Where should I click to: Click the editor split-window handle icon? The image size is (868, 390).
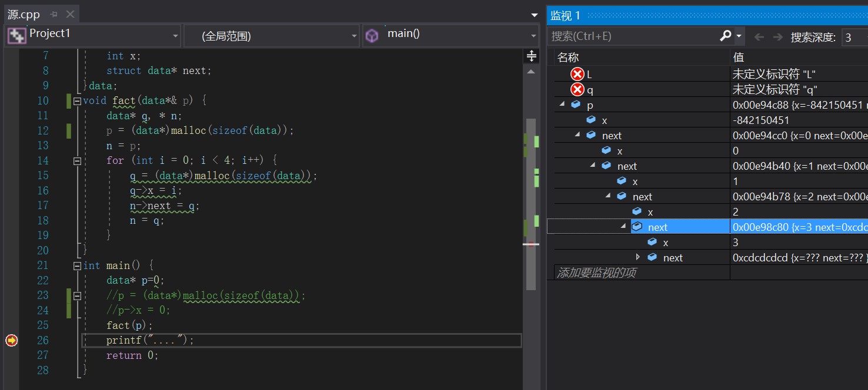tap(531, 56)
